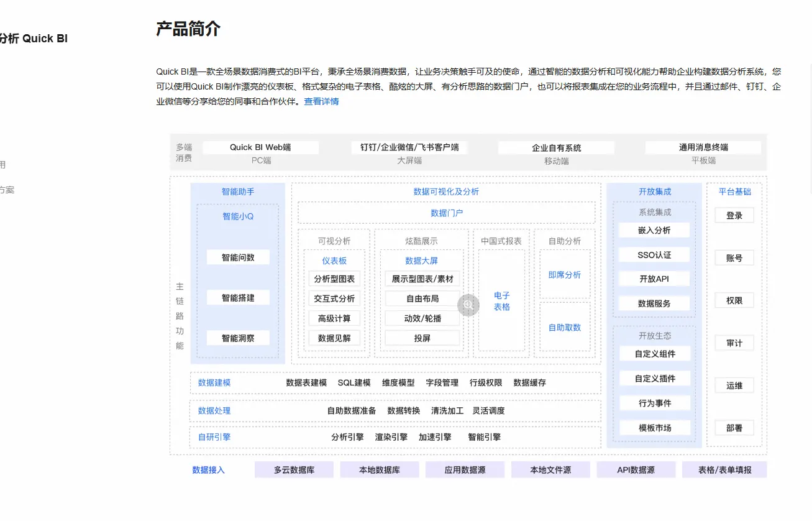Select the 运维 box
812x521 pixels.
[734, 385]
